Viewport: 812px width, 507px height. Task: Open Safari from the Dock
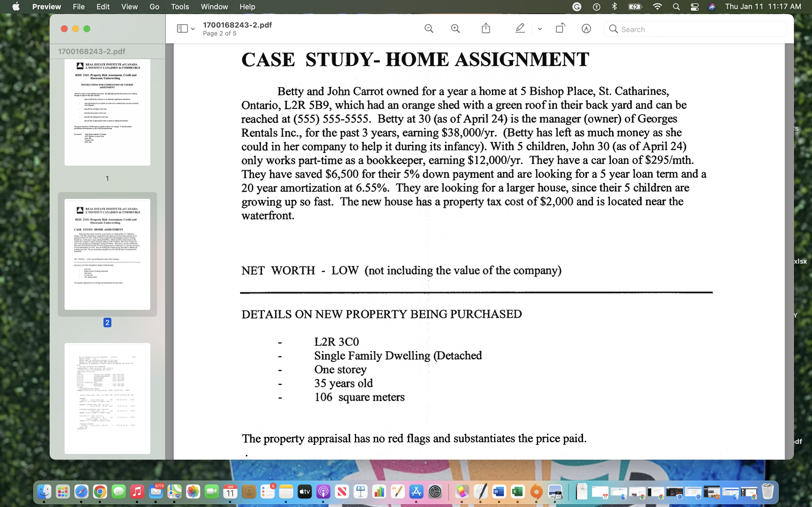coord(81,492)
